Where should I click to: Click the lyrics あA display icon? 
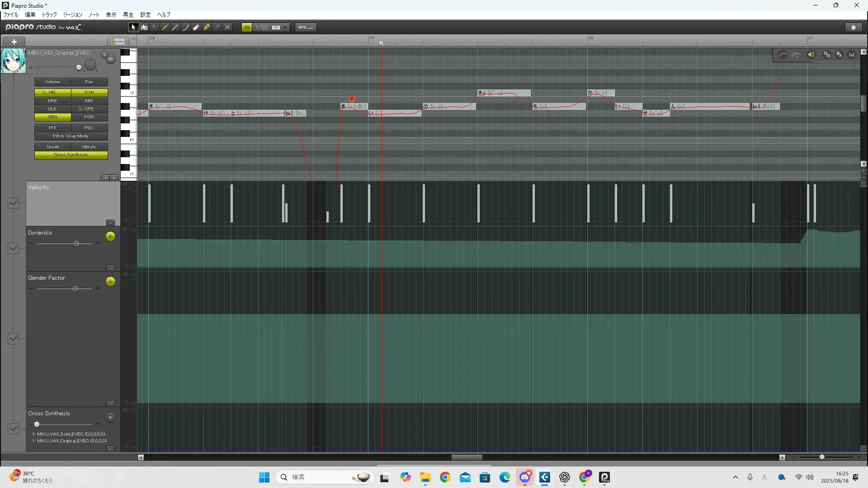click(x=839, y=55)
